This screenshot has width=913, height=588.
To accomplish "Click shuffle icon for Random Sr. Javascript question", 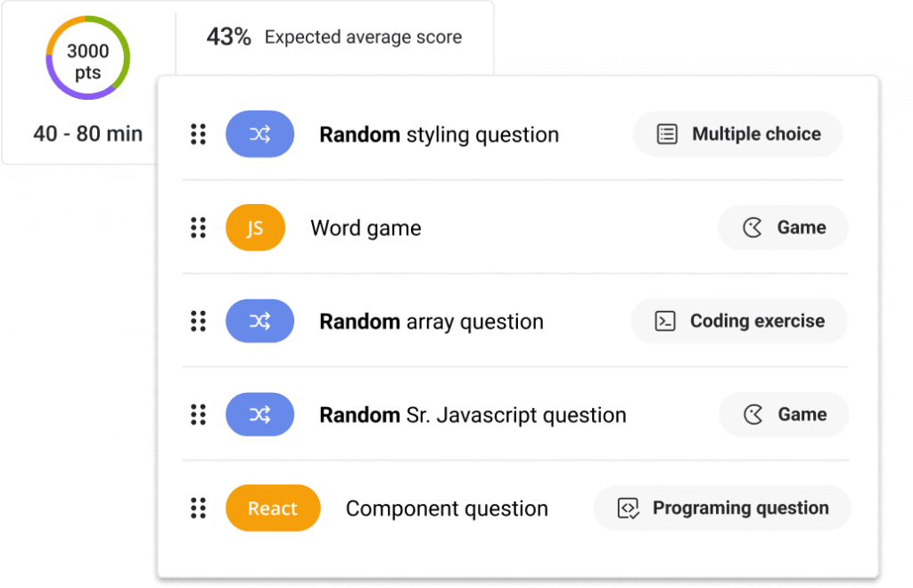I will pos(259,415).
